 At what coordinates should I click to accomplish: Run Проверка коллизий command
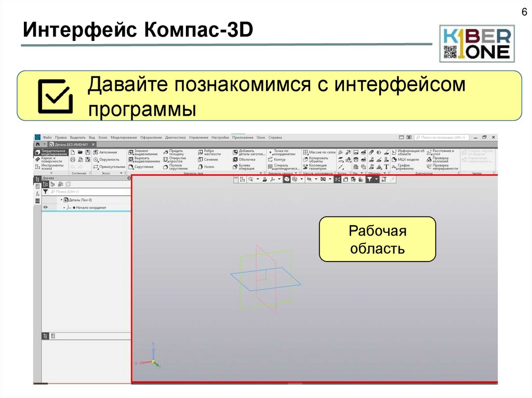pos(437,160)
